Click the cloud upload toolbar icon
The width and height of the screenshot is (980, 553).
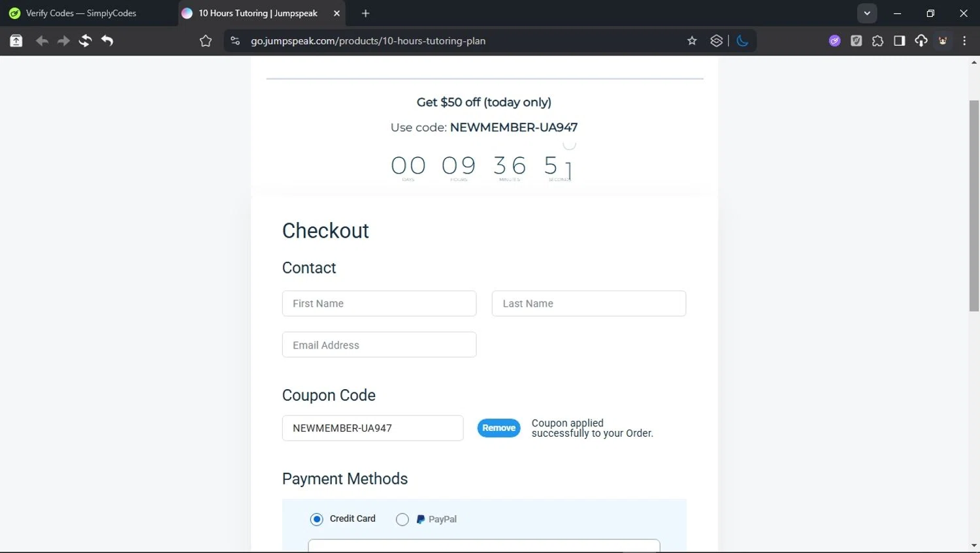click(921, 40)
